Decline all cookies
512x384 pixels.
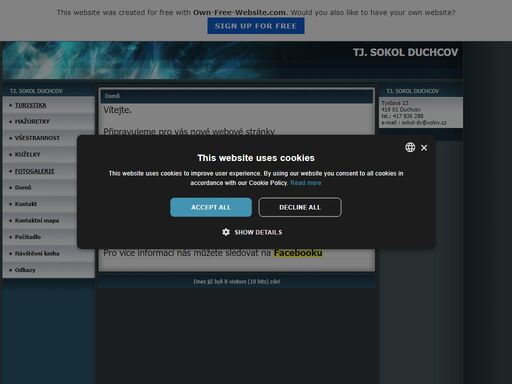coord(300,207)
